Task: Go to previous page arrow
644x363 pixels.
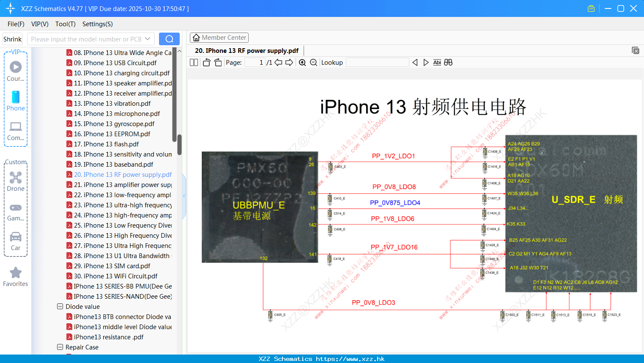Action: click(278, 62)
